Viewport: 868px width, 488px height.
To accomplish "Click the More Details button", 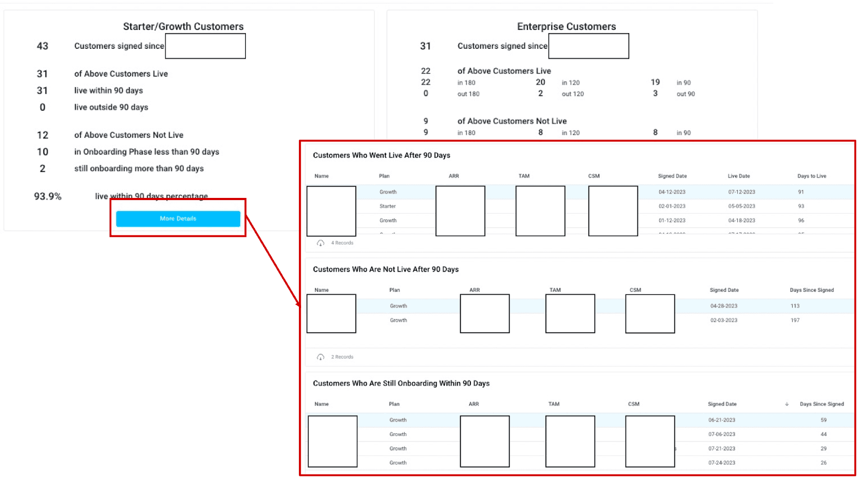I will click(178, 219).
